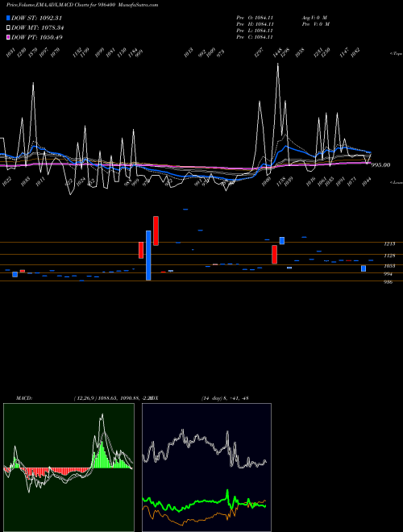Click the Pre O: 1084.11 value
Image resolution: width=403 pixels, height=532 pixels.
click(255, 17)
